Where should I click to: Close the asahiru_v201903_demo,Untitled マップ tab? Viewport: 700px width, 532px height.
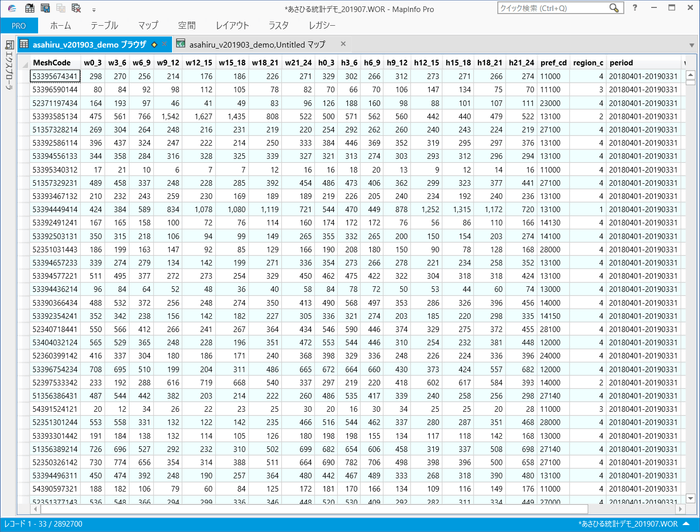coord(343,44)
